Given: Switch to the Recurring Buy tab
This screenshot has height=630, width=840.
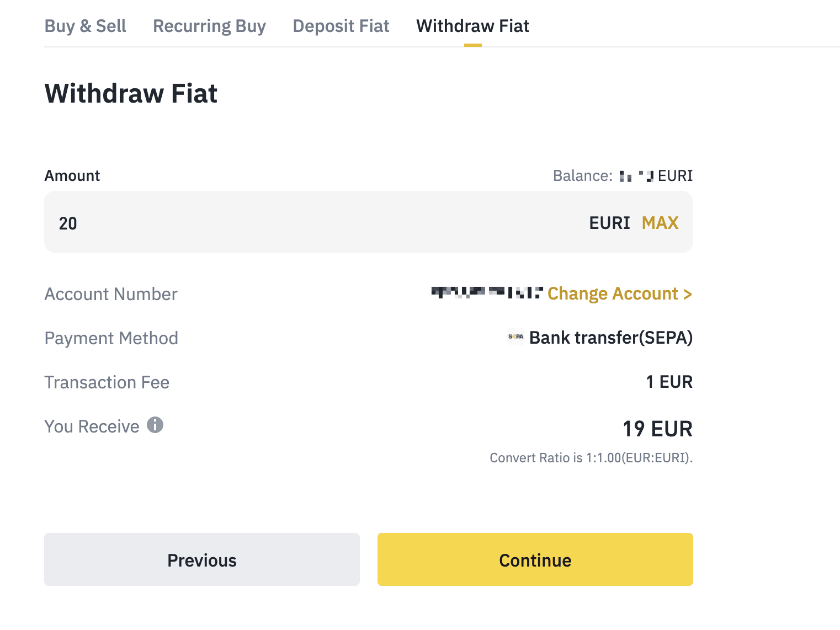Looking at the screenshot, I should tap(209, 26).
